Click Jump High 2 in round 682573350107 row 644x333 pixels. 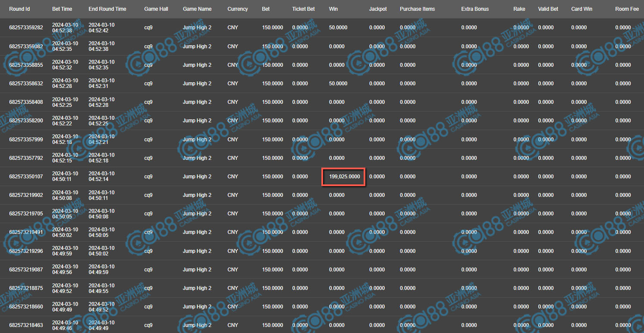[197, 177]
